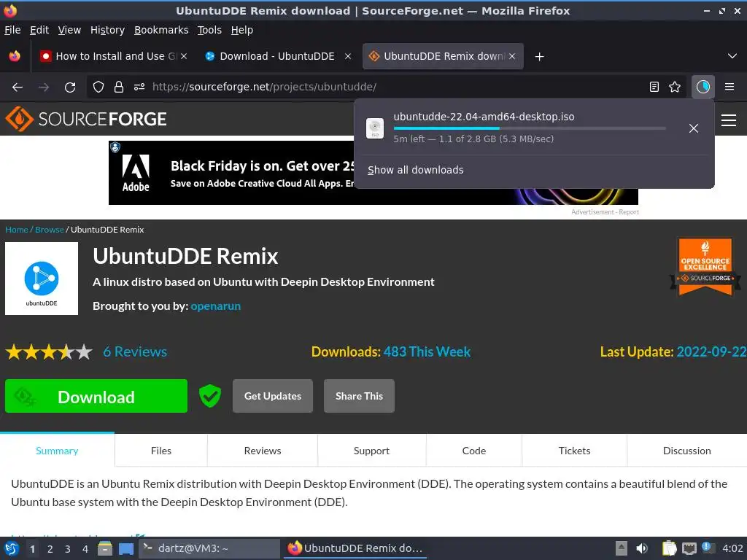Click the browser forward arrow
747x560 pixels.
[44, 87]
